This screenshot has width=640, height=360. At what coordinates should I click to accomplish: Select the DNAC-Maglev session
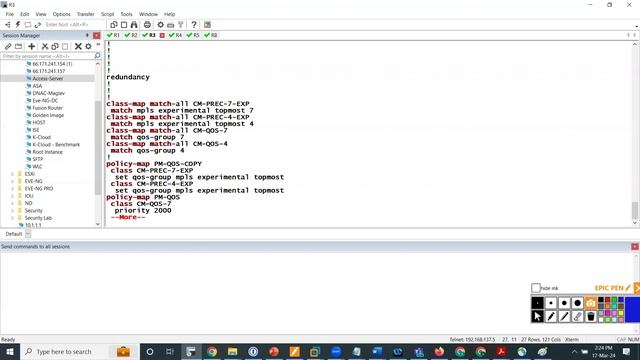pyautogui.click(x=49, y=93)
